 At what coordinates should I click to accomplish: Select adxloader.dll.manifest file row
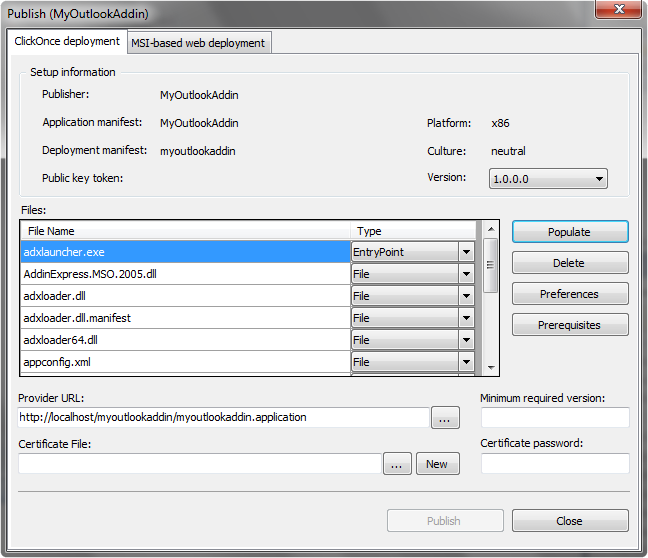(x=186, y=318)
